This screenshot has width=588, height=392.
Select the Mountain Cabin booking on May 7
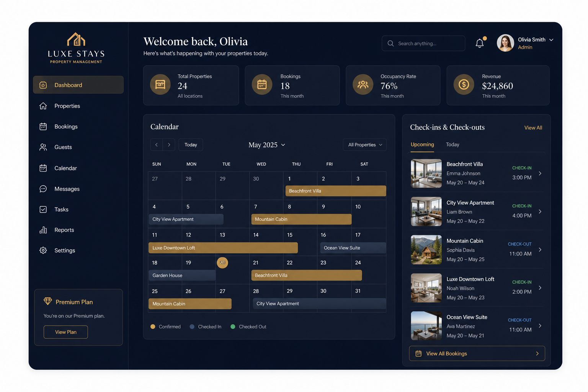click(x=301, y=219)
